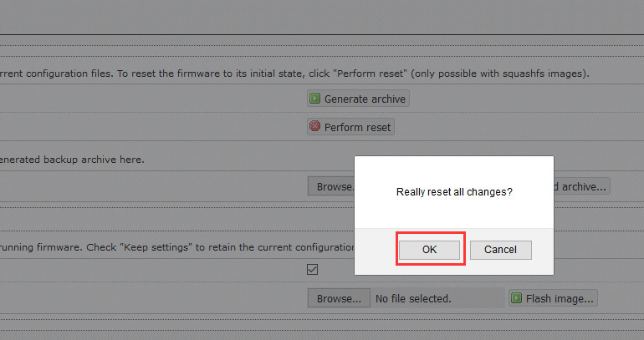The width and height of the screenshot is (644, 340).
Task: Click the green Generate archive icon
Action: 315,99
